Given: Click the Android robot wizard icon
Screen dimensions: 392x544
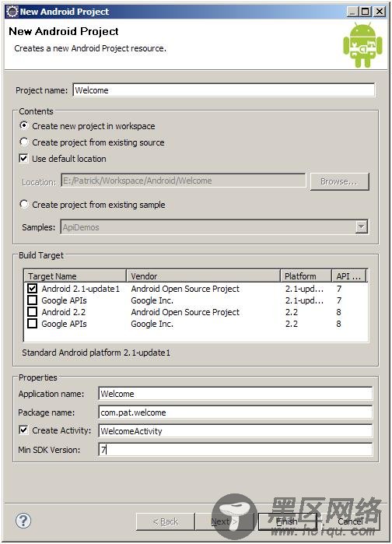Looking at the screenshot, I should [362, 45].
